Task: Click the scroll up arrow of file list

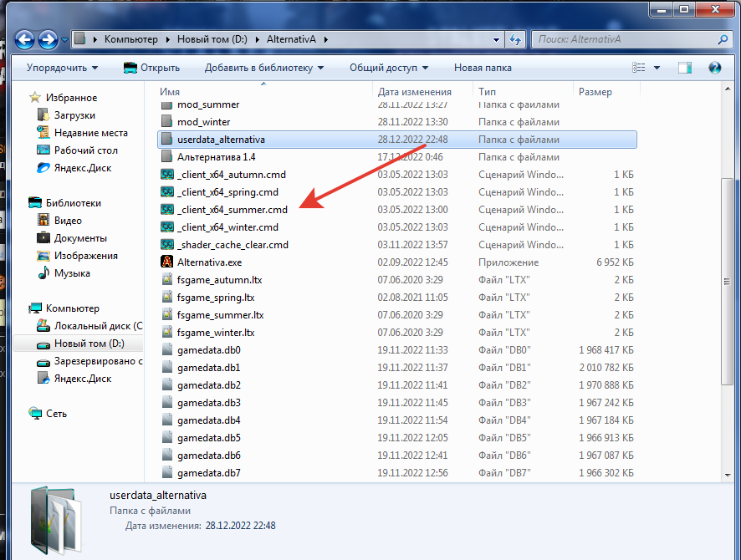Action: coord(727,89)
